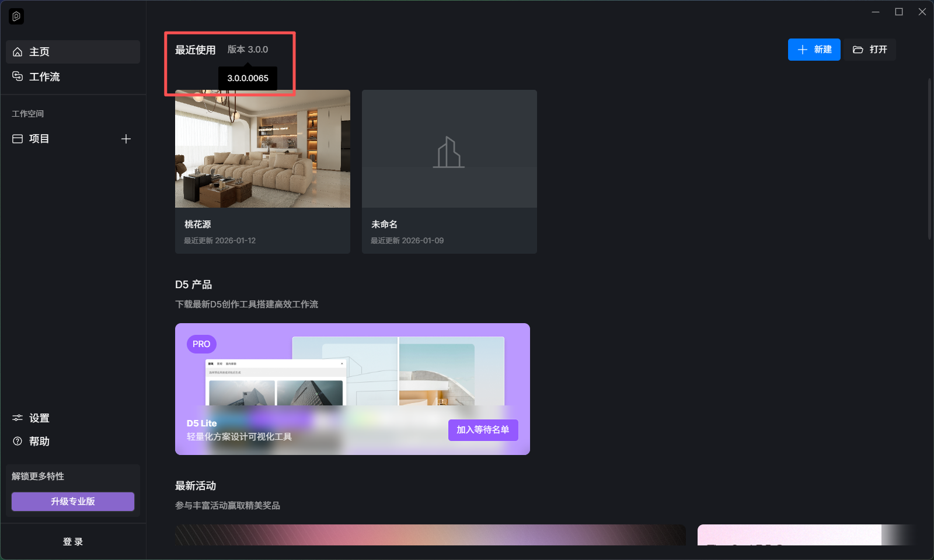This screenshot has width=934, height=560.
Task: Click the D5 logo icon at top-left
Action: pyautogui.click(x=16, y=16)
